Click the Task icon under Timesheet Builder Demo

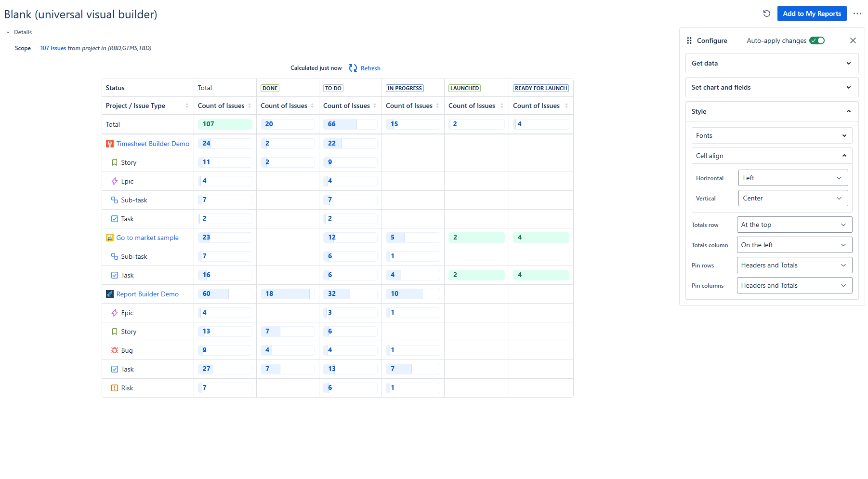pyautogui.click(x=115, y=219)
